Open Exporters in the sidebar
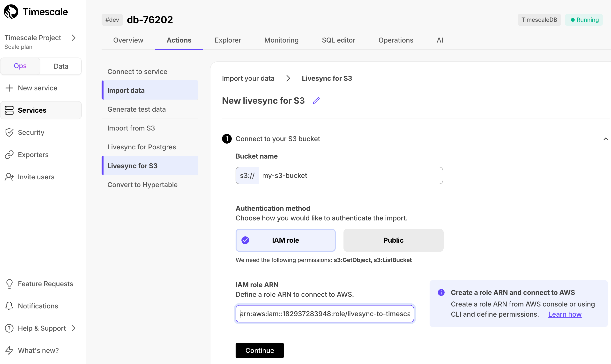 41,155
